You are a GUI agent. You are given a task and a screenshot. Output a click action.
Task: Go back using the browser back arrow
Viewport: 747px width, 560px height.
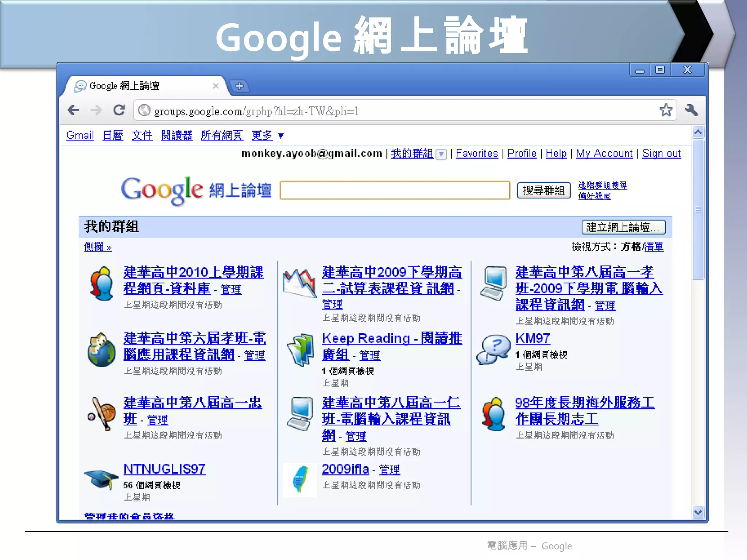(74, 110)
